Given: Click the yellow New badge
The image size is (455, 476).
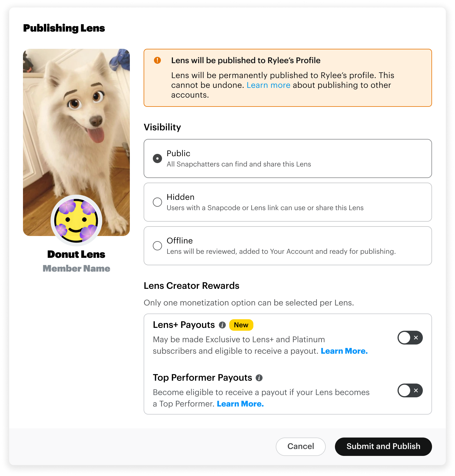Looking at the screenshot, I should point(241,325).
